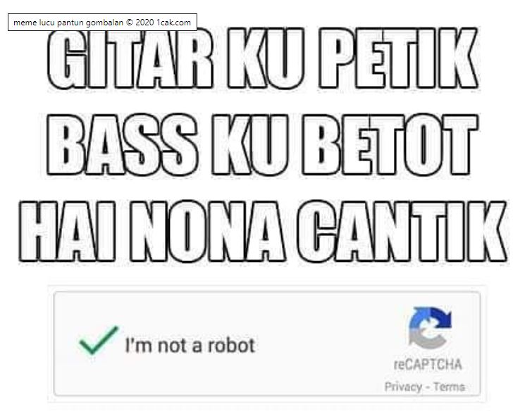The image size is (532, 416).
Task: Click the word GITAR in the meme
Action: [130, 58]
